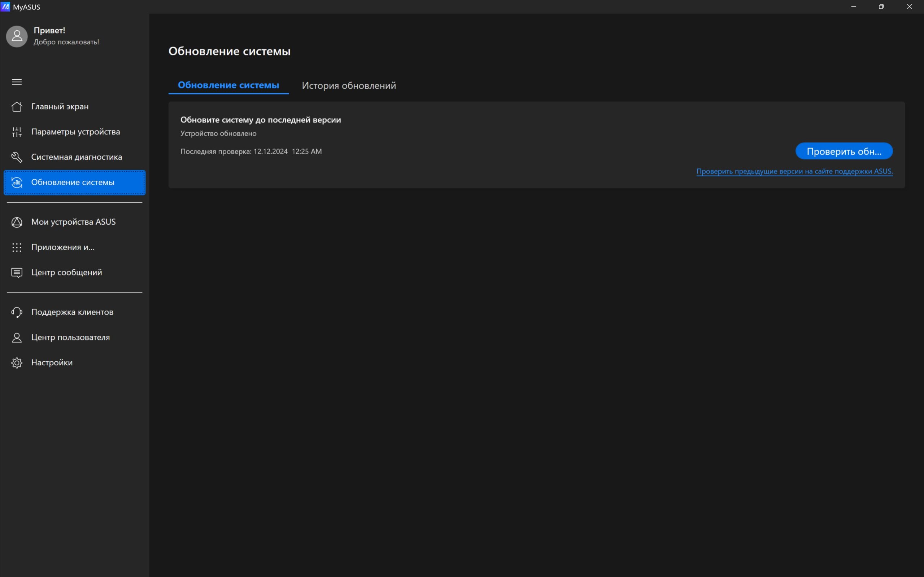Open the Настройки gear icon
Image resolution: width=924 pixels, height=577 pixels.
pos(17,362)
